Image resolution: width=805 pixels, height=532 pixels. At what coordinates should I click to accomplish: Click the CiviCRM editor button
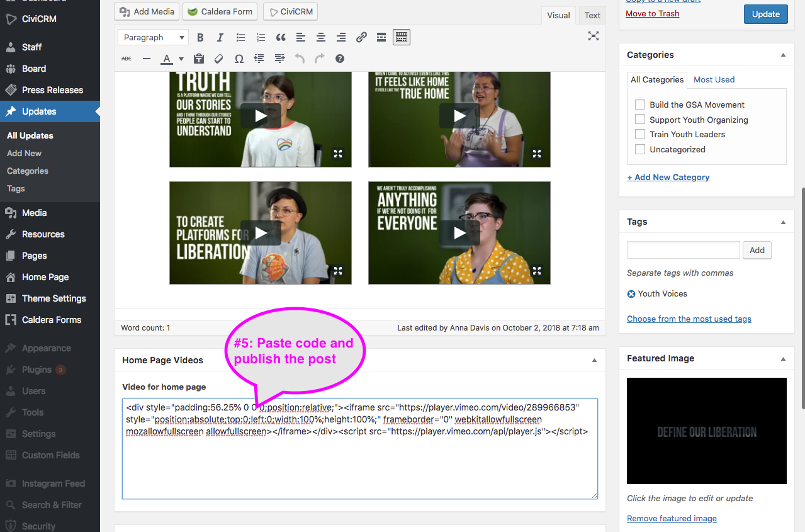(290, 11)
